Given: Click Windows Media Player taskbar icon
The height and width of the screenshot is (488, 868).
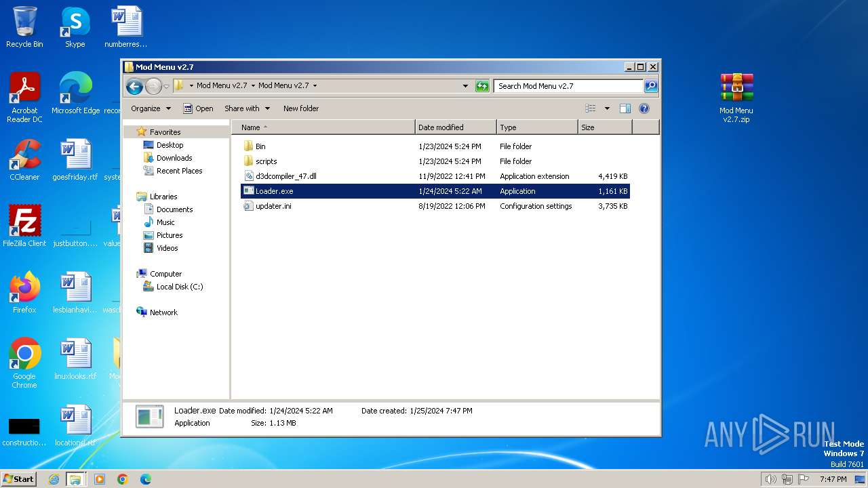Looking at the screenshot, I should click(100, 479).
